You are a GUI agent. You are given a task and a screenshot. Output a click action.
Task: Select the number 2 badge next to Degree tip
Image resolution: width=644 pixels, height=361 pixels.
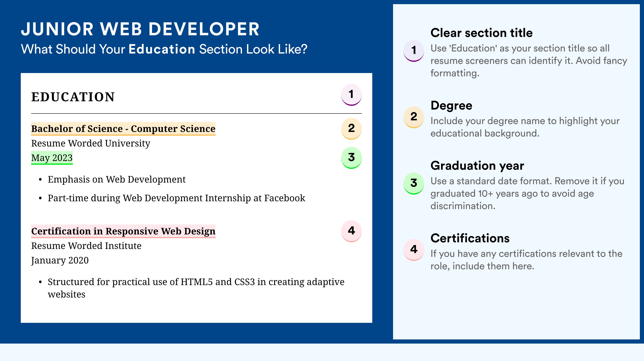click(413, 117)
